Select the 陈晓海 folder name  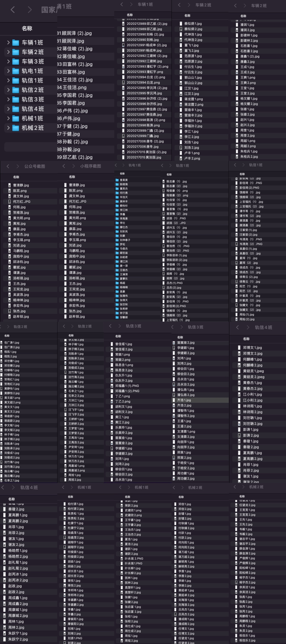[123, 185]
